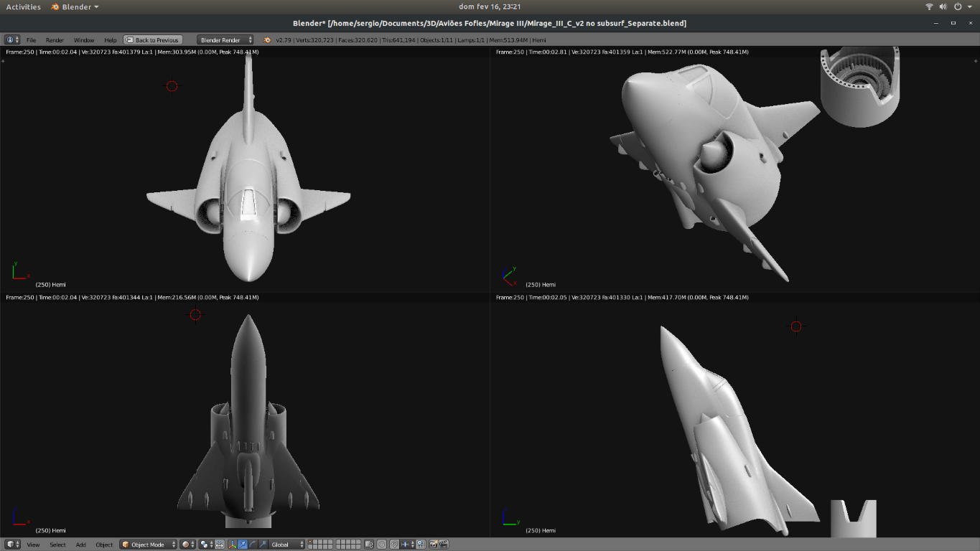Screen dimensions: 980x551
Task: Click the translate manipulator arrow icon
Action: point(243,545)
